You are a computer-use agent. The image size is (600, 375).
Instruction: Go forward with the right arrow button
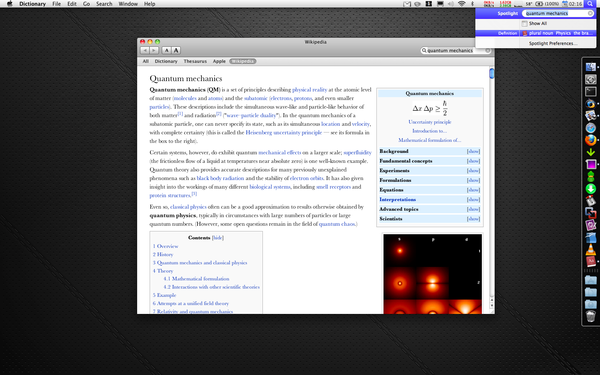click(154, 51)
